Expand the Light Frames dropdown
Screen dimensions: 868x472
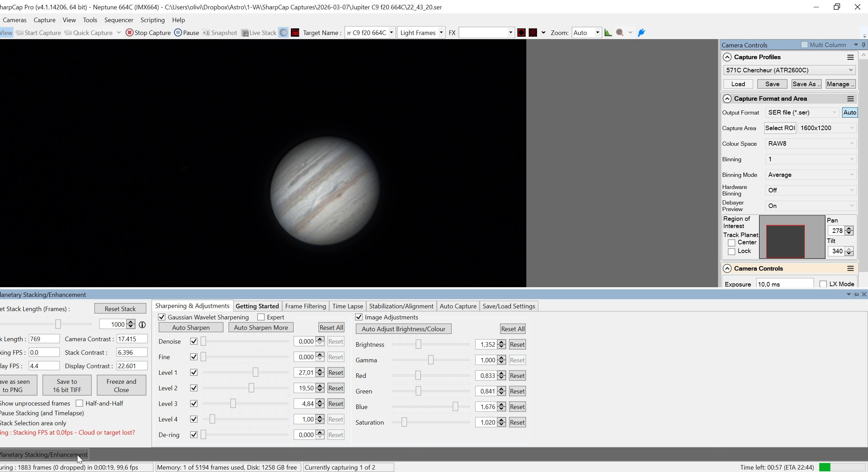coord(421,33)
